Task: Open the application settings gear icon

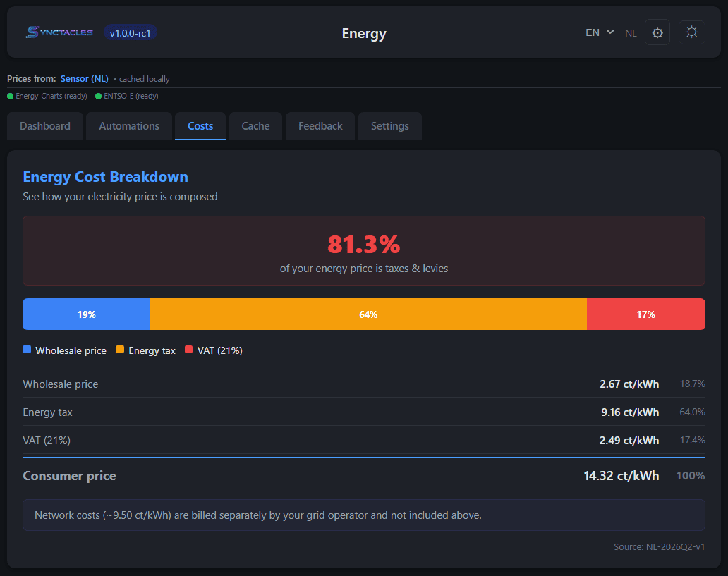Action: pos(657,32)
